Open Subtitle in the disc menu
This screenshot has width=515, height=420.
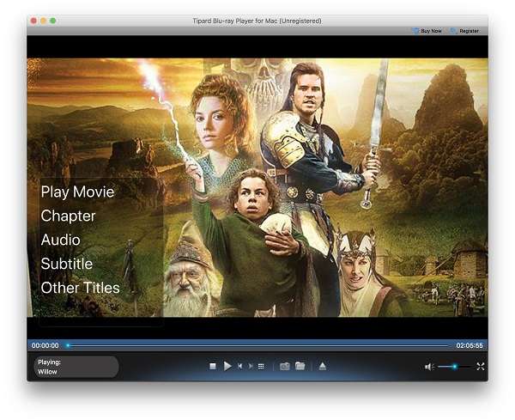(x=67, y=264)
